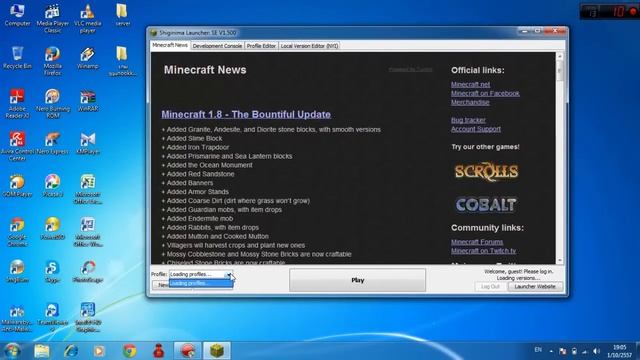Launch Nero Burning ROM shortcut

52,104
